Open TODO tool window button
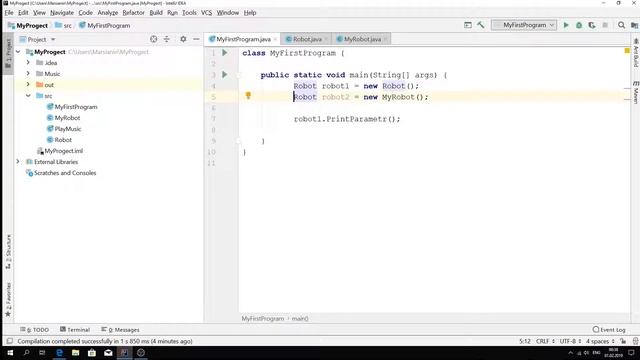 [x=35, y=330]
